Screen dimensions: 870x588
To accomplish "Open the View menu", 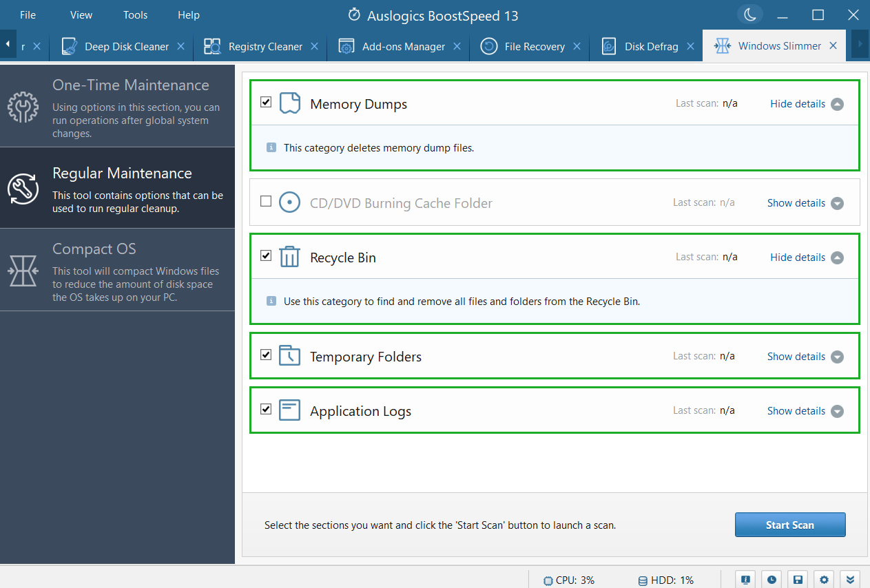I will click(81, 14).
